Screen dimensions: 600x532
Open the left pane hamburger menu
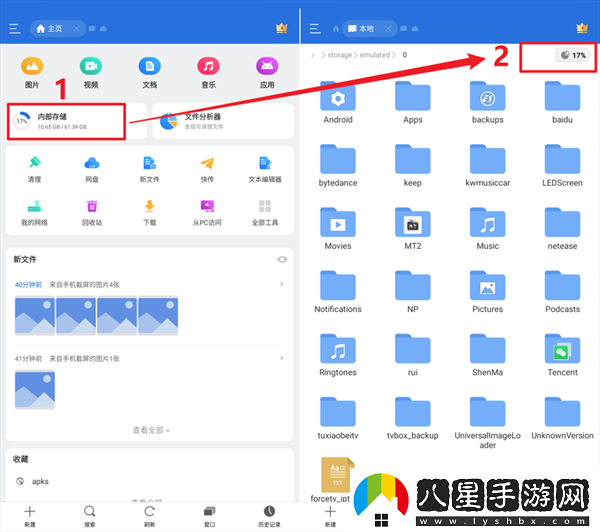(15, 29)
